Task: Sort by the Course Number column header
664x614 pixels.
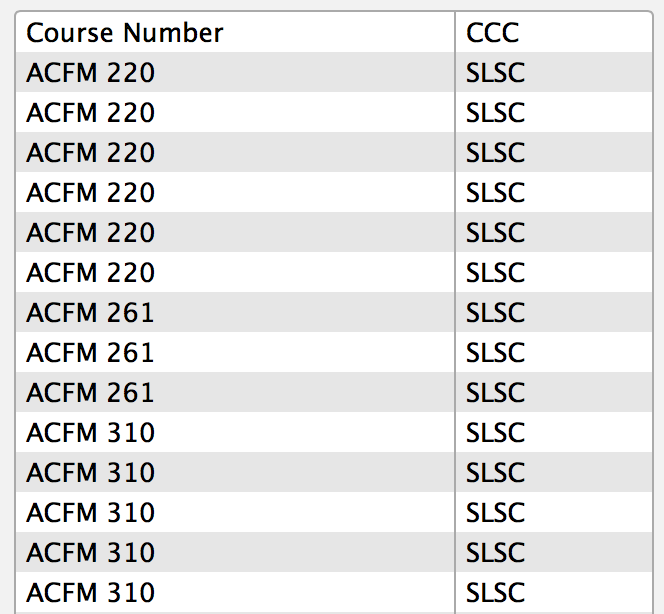Action: click(235, 33)
